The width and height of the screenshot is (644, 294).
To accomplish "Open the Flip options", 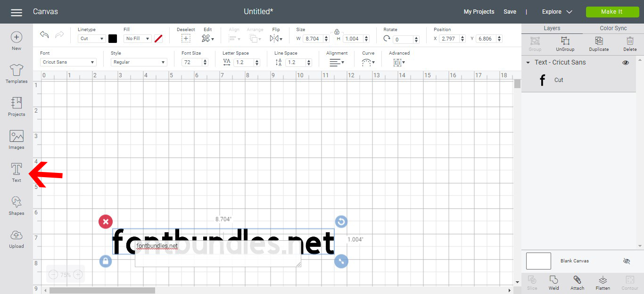I will point(276,39).
